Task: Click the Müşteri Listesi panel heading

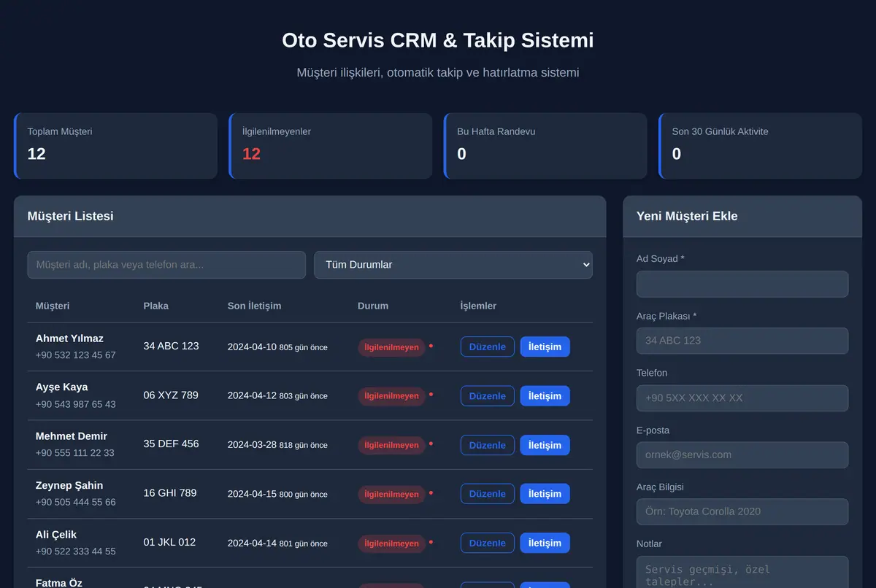Action: [x=71, y=216]
